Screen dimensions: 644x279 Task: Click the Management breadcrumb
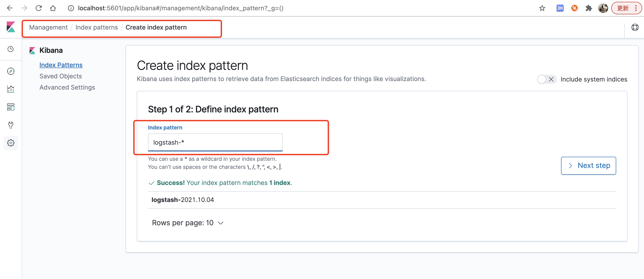click(x=48, y=28)
